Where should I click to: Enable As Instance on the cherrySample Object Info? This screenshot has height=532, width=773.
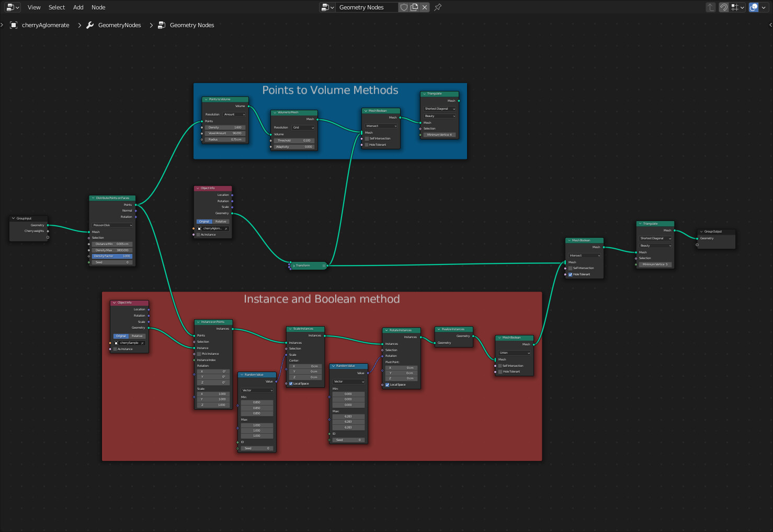pyautogui.click(x=115, y=349)
